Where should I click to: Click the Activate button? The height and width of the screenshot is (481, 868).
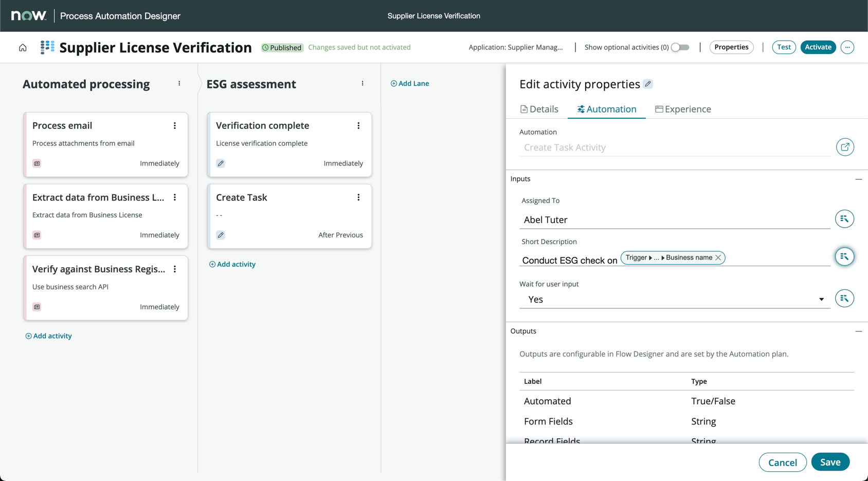[x=818, y=47]
